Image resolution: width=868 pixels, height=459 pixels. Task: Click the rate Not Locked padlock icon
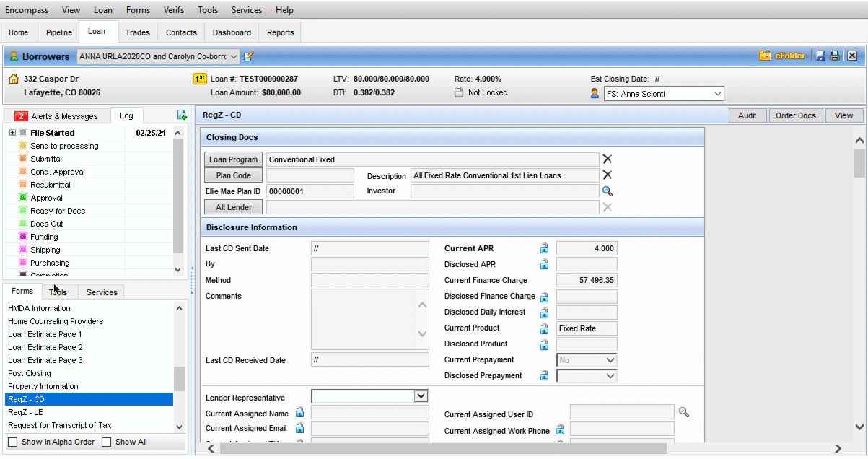(459, 92)
